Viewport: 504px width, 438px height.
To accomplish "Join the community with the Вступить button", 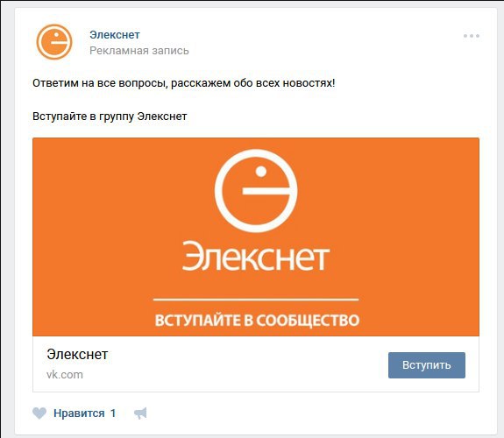I will (x=427, y=365).
